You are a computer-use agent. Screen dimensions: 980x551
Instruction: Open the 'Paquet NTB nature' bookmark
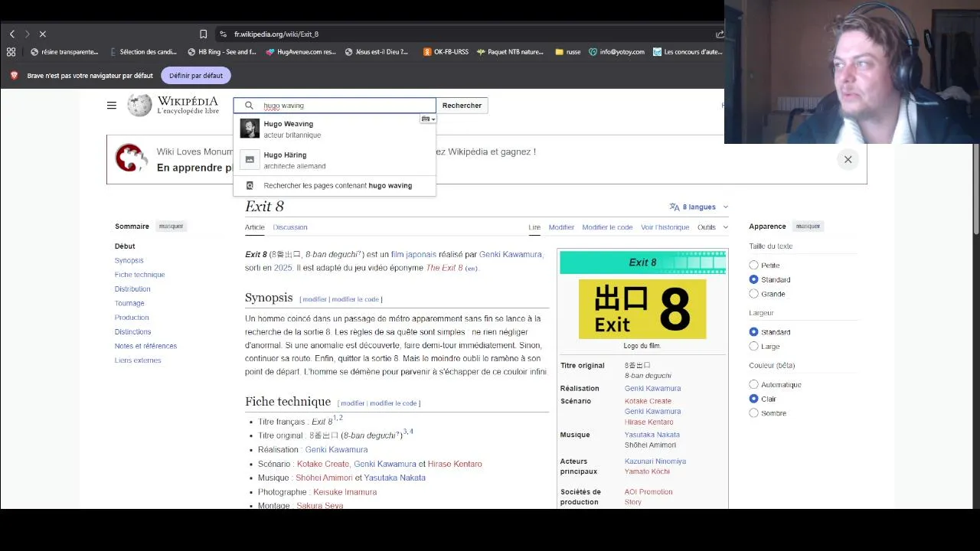tap(510, 52)
